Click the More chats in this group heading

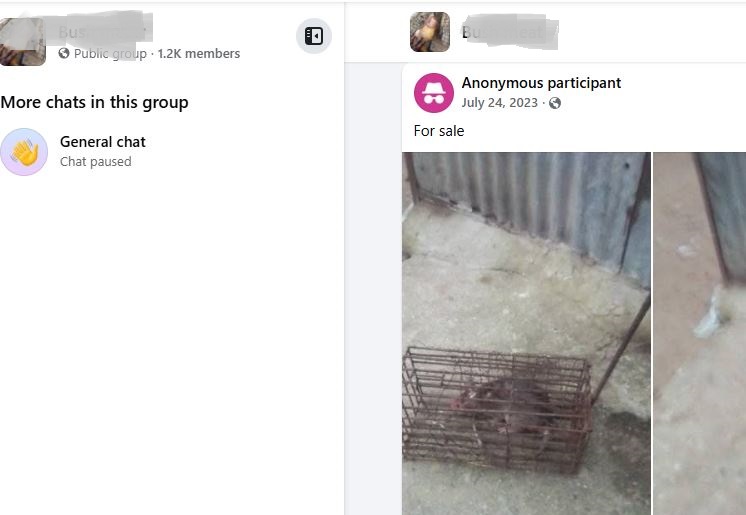(94, 102)
